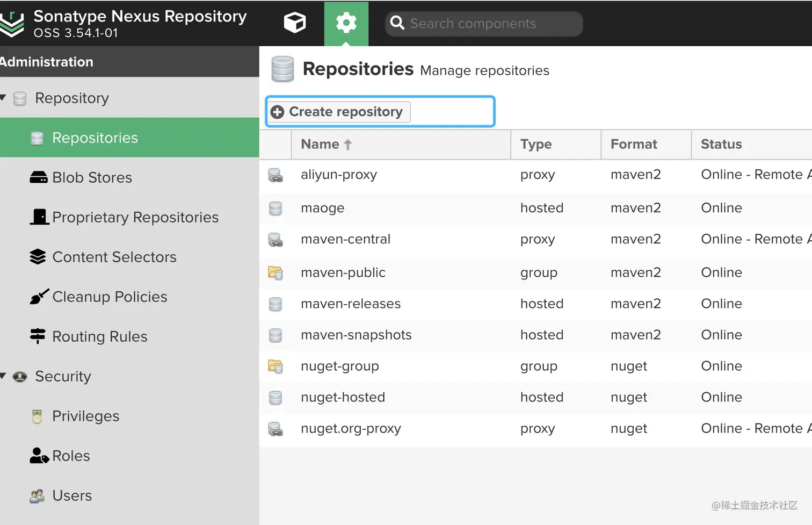The height and width of the screenshot is (525, 812).
Task: Click the Online status of maoge
Action: click(722, 208)
